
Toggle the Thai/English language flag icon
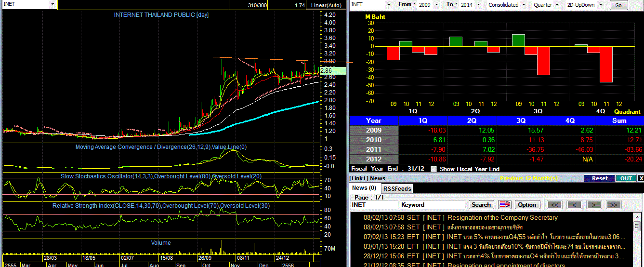[504, 205]
